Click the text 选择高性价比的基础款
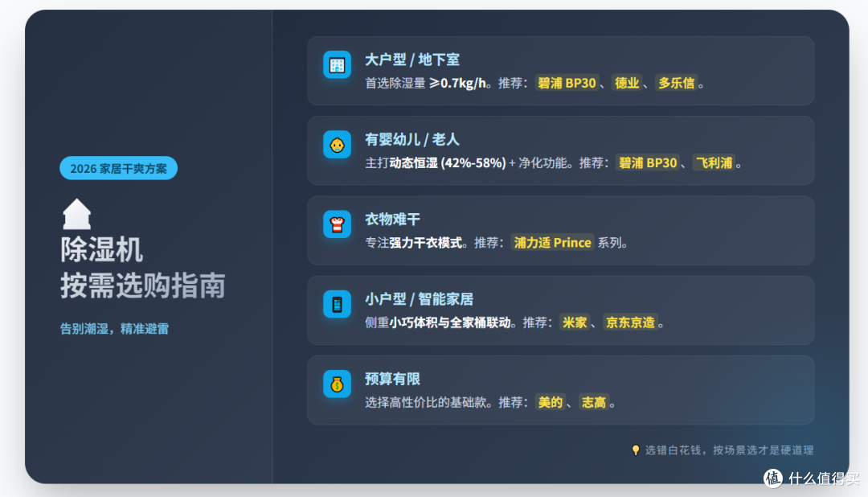 [425, 402]
